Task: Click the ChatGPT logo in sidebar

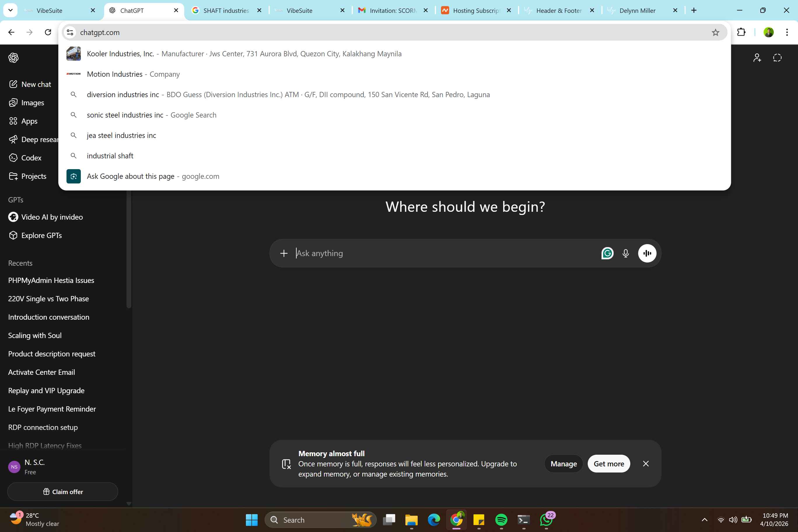Action: click(13, 58)
